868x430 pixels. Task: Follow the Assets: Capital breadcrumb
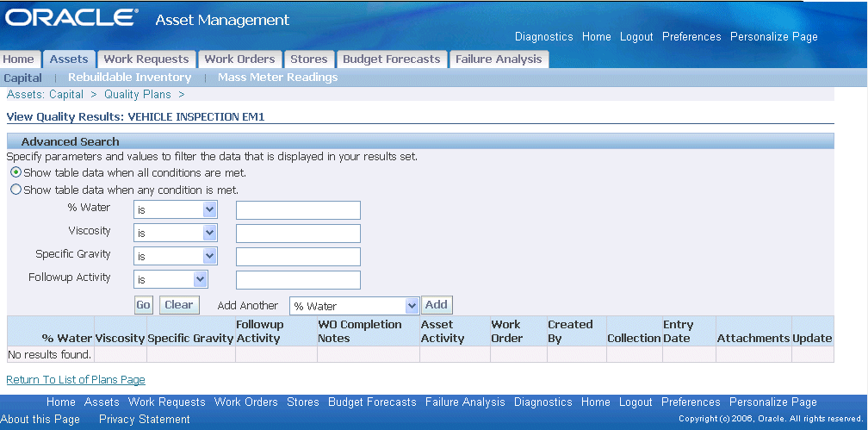[45, 94]
